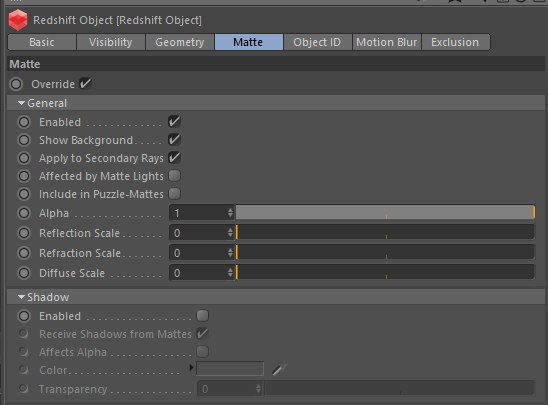Switch to Motion Blur tab
Screen dimensions: 548x405
(387, 42)
